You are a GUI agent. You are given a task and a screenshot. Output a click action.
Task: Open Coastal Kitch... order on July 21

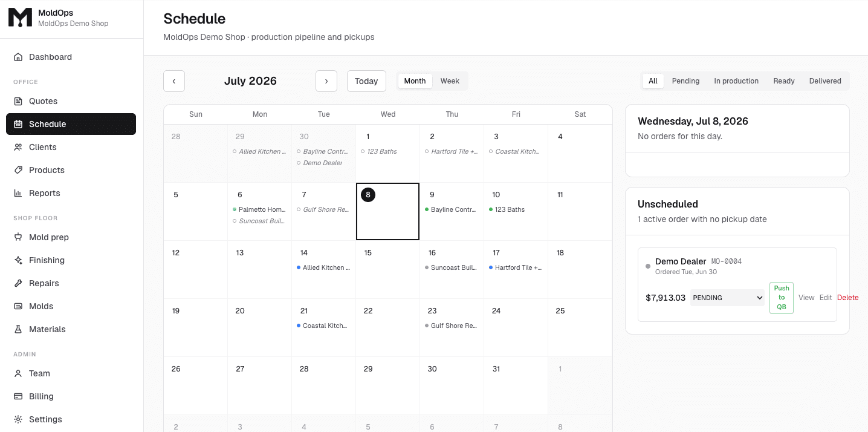(323, 326)
